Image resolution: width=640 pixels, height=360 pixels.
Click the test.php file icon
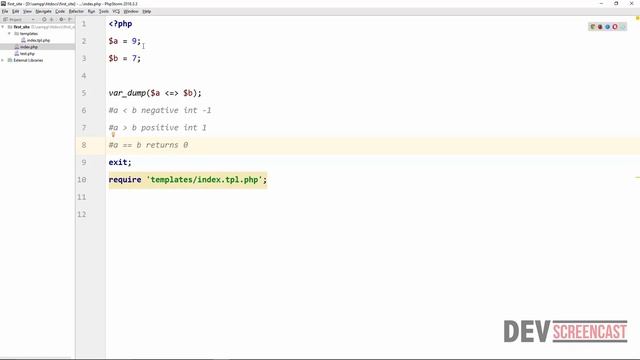pyautogui.click(x=16, y=53)
